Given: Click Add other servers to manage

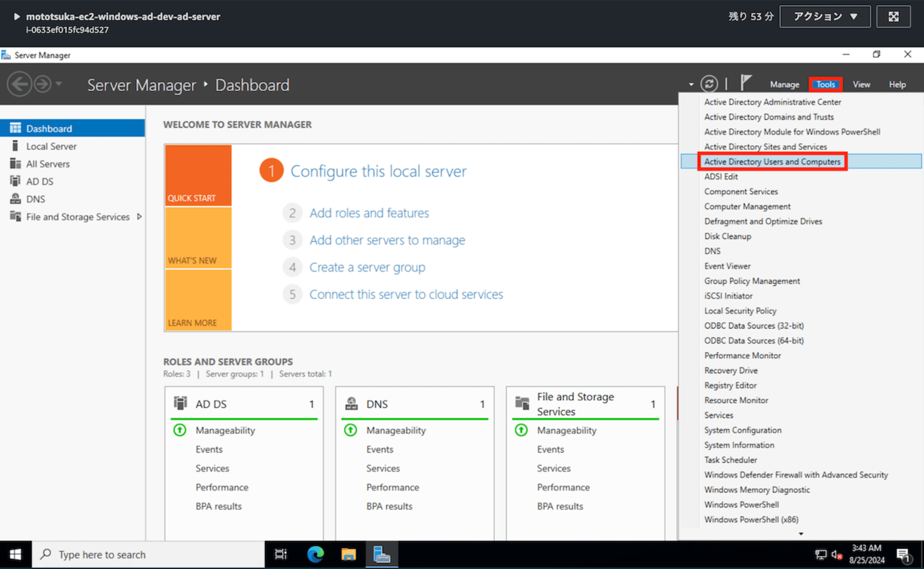Looking at the screenshot, I should (x=387, y=240).
